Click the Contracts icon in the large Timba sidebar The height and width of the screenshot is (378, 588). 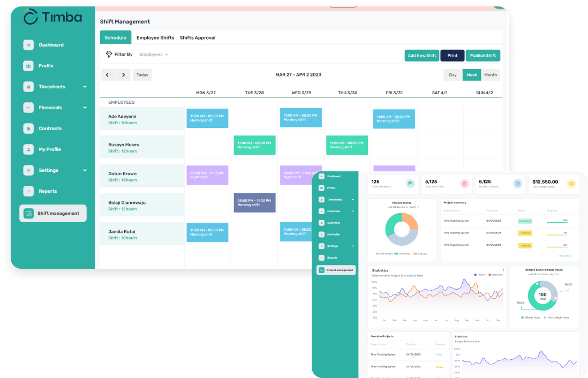coord(28,128)
